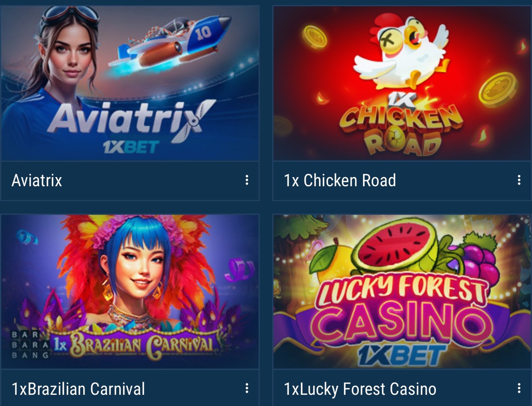Launch the 1xBrazilian Carnival game thumbnail

[130, 292]
